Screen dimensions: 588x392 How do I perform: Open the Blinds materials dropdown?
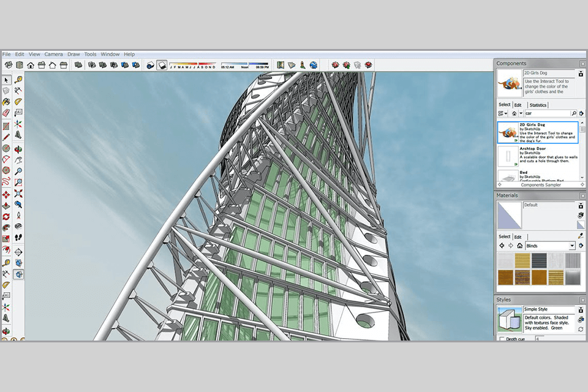[x=572, y=246]
